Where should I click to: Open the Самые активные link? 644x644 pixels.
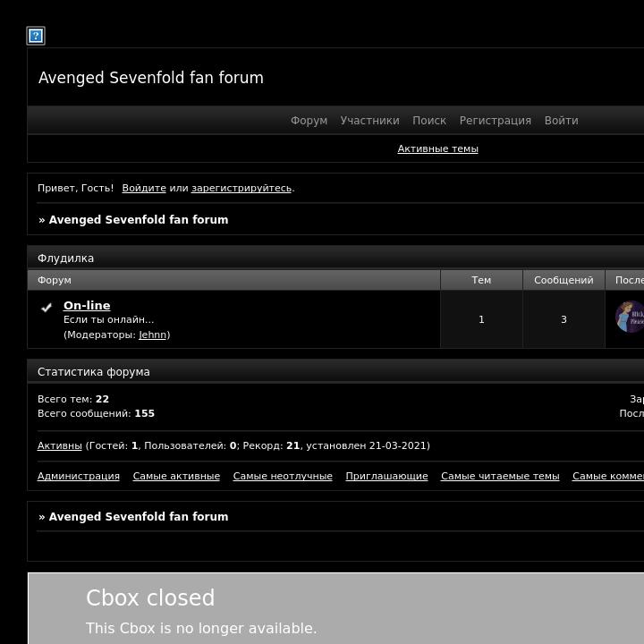[176, 476]
